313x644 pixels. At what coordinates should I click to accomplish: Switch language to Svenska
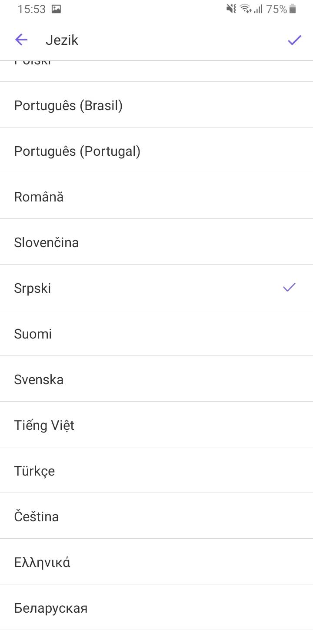[39, 379]
